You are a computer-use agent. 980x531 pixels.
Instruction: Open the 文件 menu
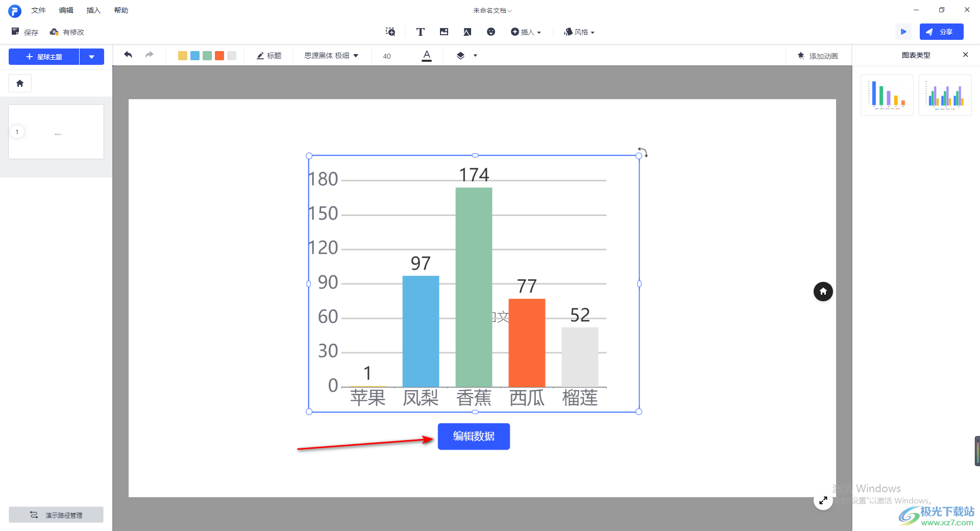(38, 10)
